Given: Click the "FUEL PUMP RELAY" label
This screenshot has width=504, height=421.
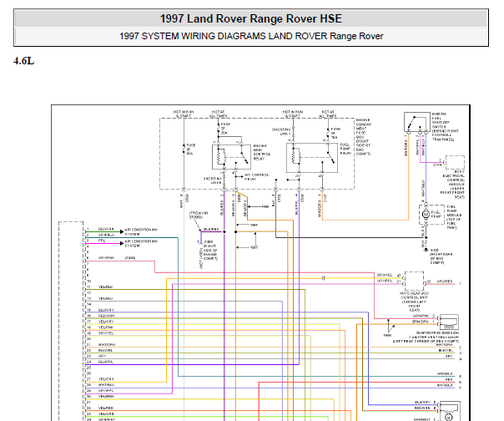Looking at the screenshot, I should tap(345, 149).
